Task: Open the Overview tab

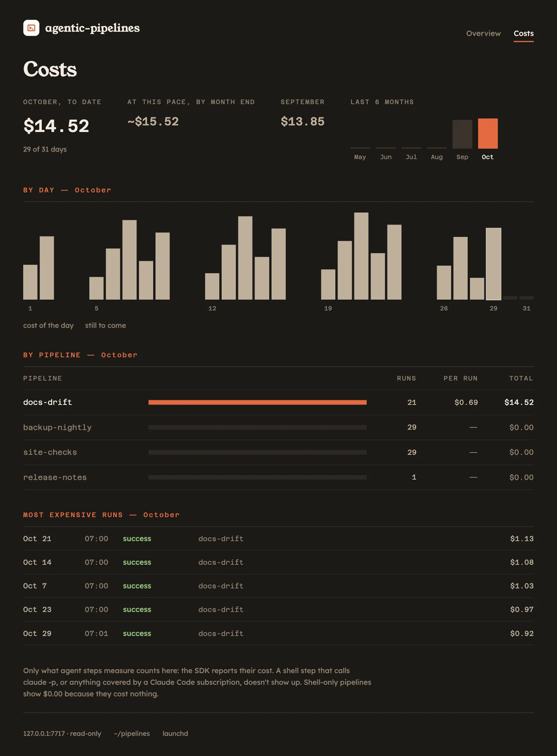Action: click(x=484, y=33)
